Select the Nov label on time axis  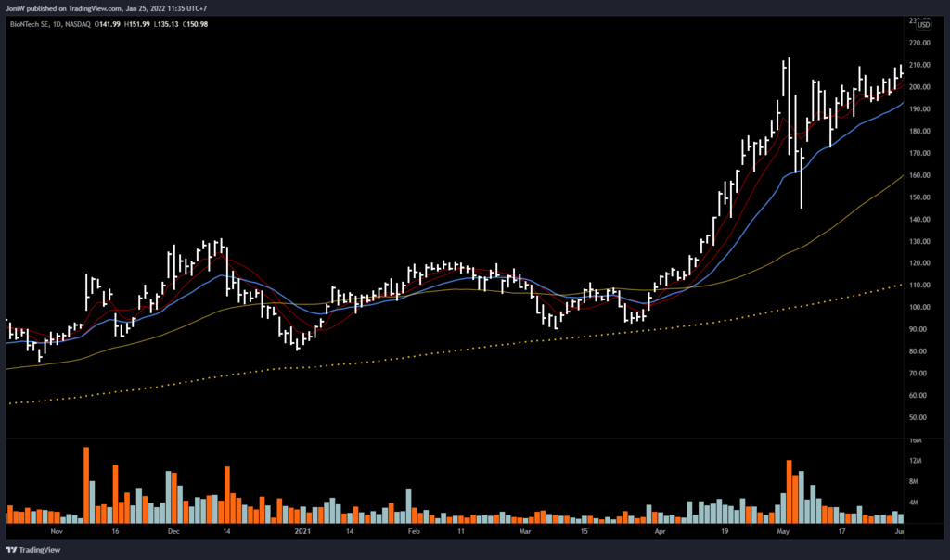coord(57,532)
